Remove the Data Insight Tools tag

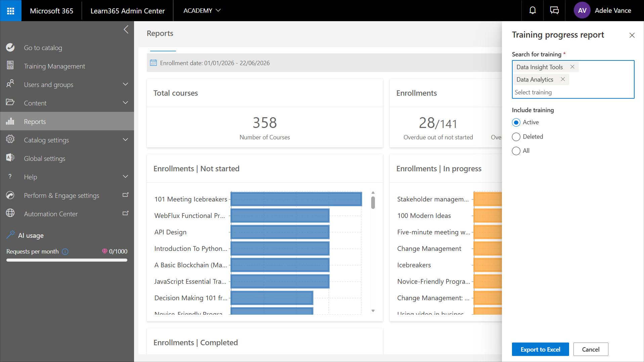(572, 67)
